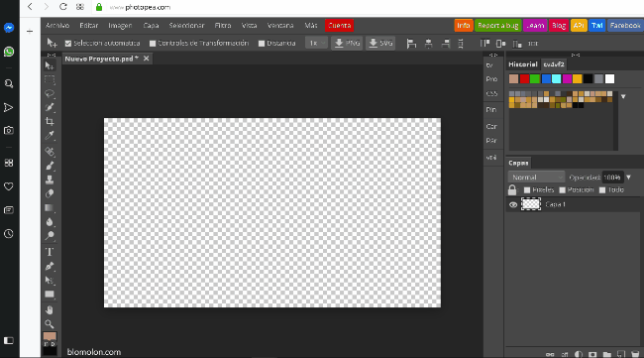Viewport: 644px width, 358px height.
Task: Pick the Blur drop tool
Action: point(50,222)
